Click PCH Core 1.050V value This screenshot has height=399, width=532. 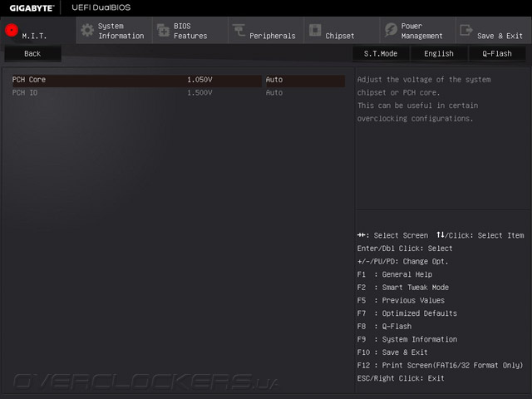[x=199, y=80]
